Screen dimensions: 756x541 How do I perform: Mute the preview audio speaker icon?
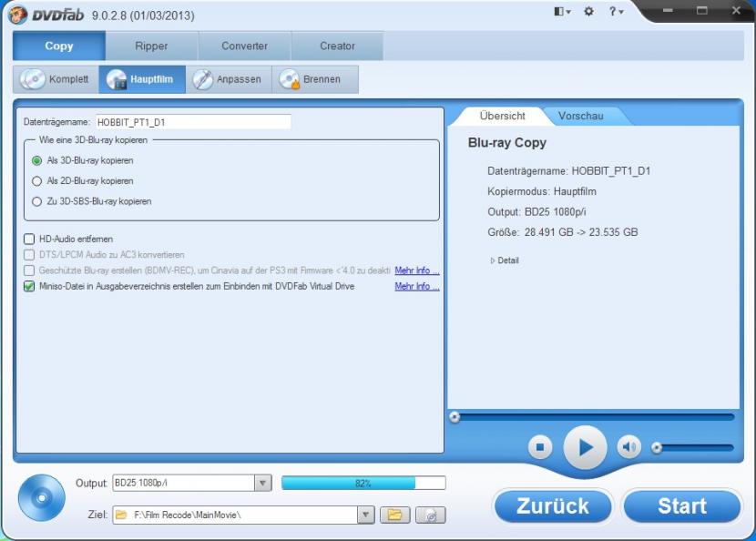(x=628, y=447)
